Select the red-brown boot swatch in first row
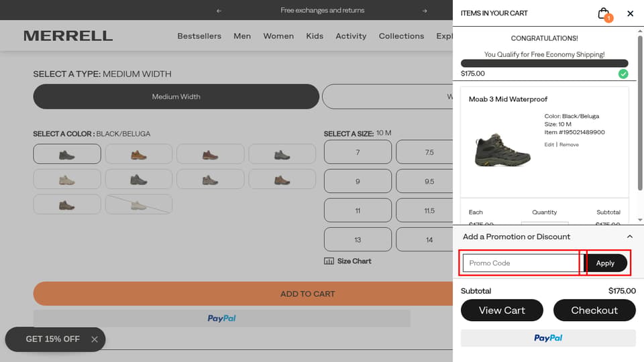This screenshot has width=644, height=362. (210, 154)
